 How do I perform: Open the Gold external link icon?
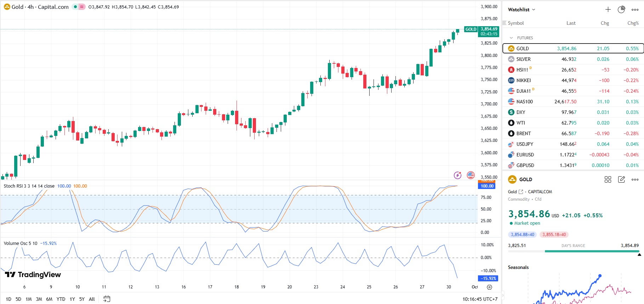pyautogui.click(x=521, y=192)
